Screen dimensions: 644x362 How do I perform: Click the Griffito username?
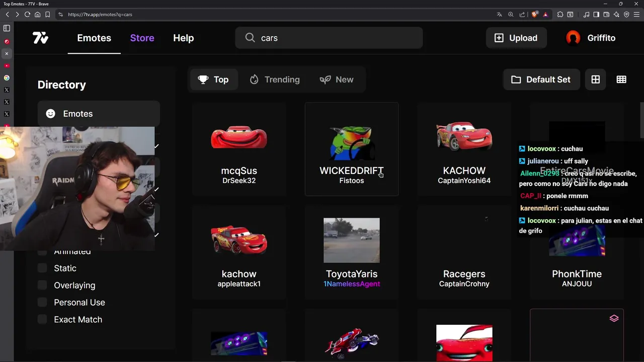click(601, 38)
